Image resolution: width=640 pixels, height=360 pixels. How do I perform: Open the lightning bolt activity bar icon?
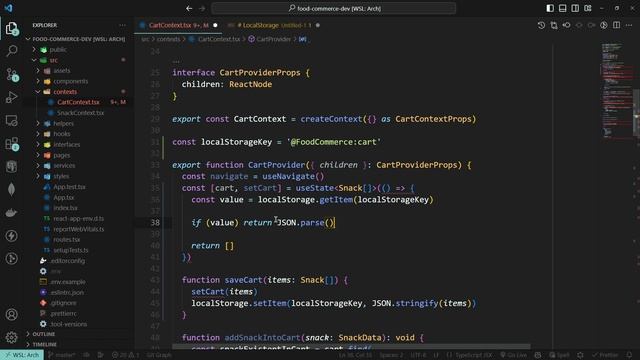tap(11, 236)
